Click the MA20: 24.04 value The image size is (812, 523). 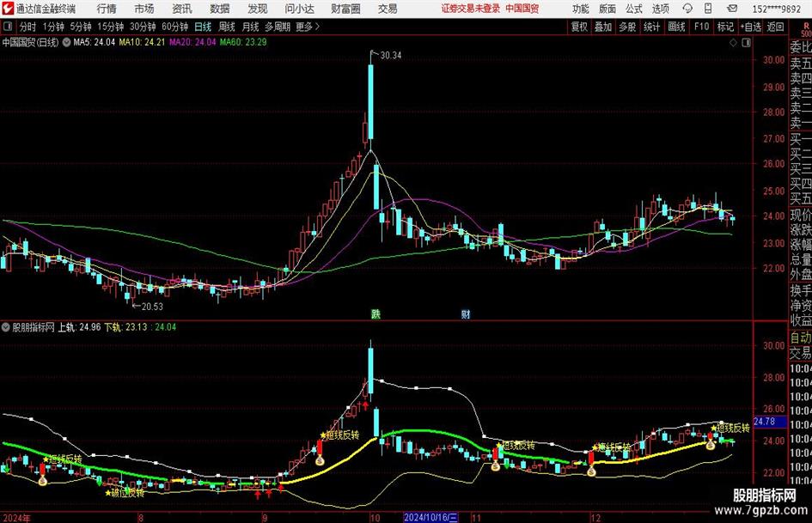192,42
